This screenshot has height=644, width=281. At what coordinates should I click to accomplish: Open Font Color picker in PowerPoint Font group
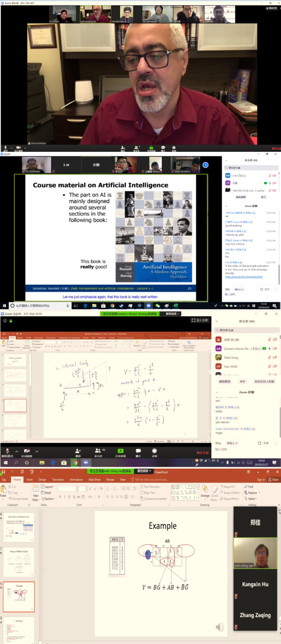click(99, 497)
